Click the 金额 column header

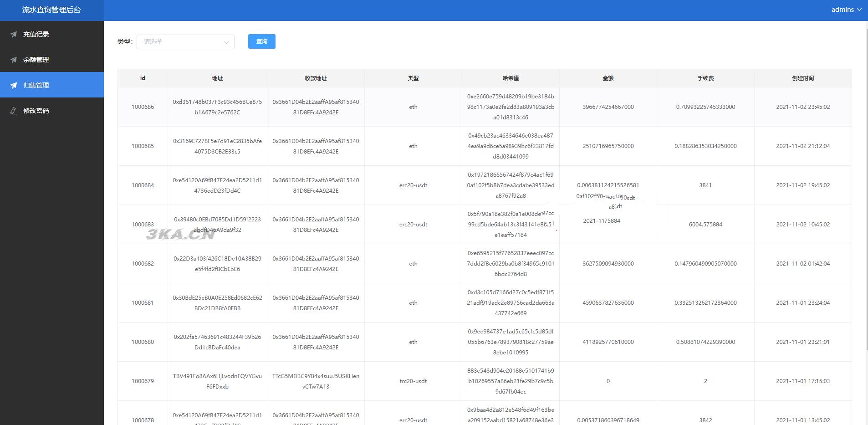click(608, 78)
